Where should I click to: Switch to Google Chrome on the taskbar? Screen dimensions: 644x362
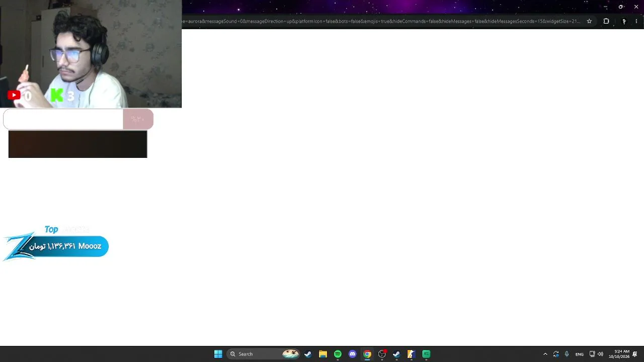click(x=367, y=354)
